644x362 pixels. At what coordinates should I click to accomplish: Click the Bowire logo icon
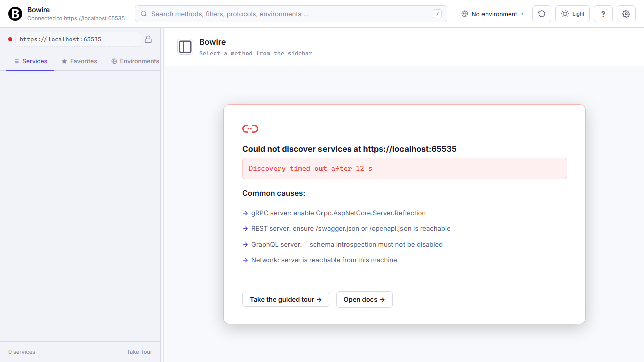15,14
